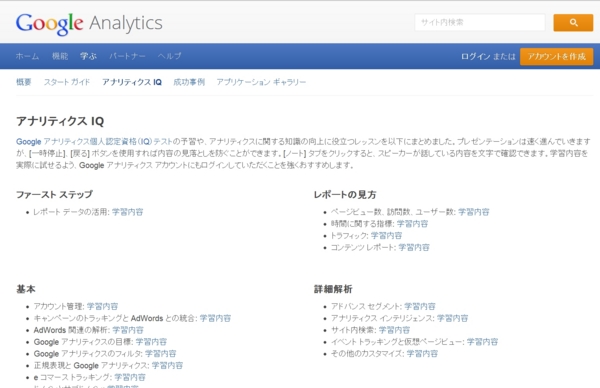Click the レポートの見方 section heading
This screenshot has width=600, height=388.
coord(345,194)
